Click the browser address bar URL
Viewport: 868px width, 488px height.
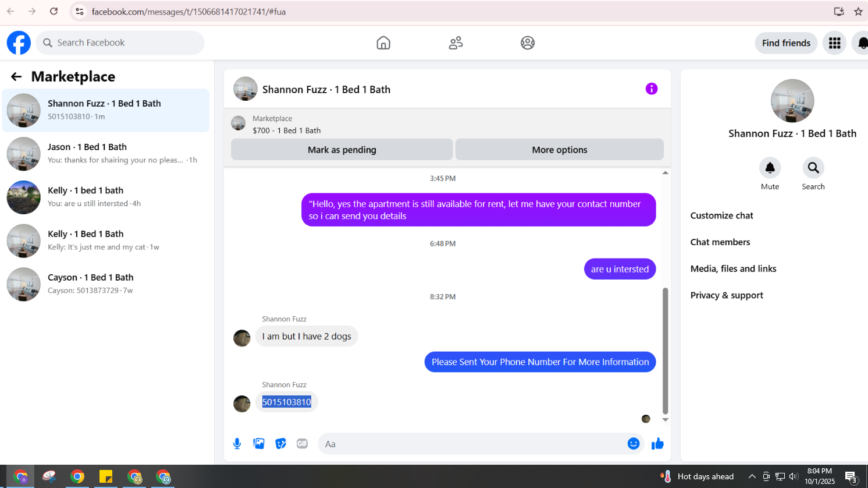click(x=188, y=12)
